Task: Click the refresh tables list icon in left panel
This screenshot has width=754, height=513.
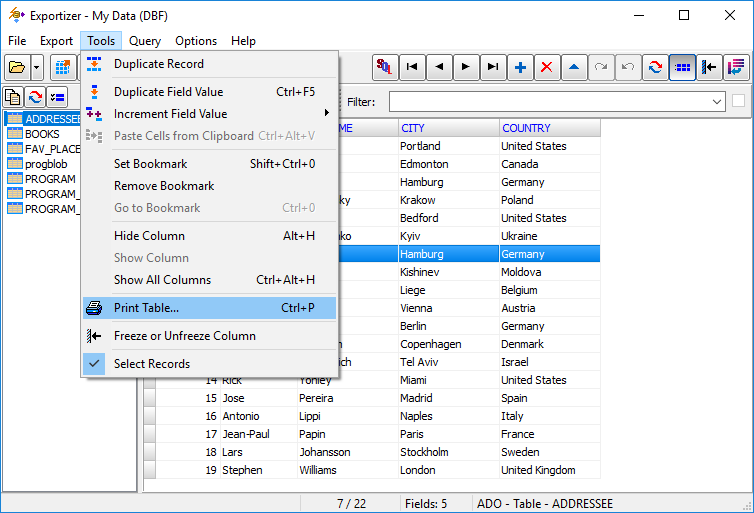Action: pos(35,98)
